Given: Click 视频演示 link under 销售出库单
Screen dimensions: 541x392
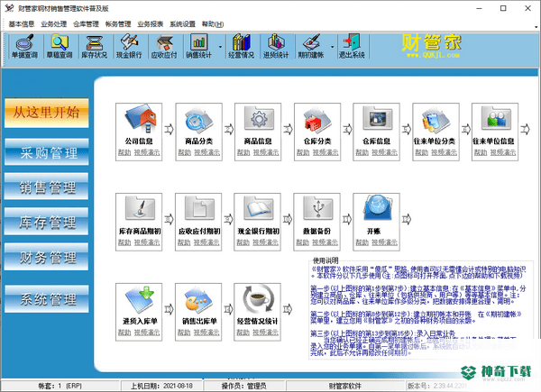Looking at the screenshot, I should 206,333.
